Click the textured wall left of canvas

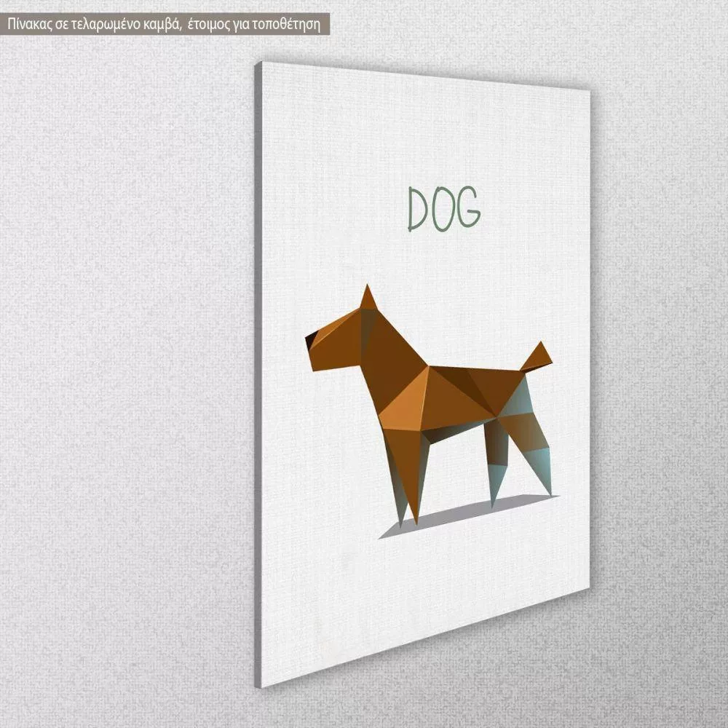(124, 364)
